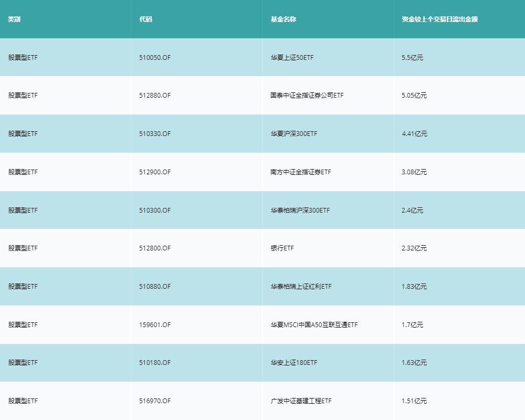Screen dimensions: 525x420
Task: Select fund code 512880.OF
Action: [155, 95]
